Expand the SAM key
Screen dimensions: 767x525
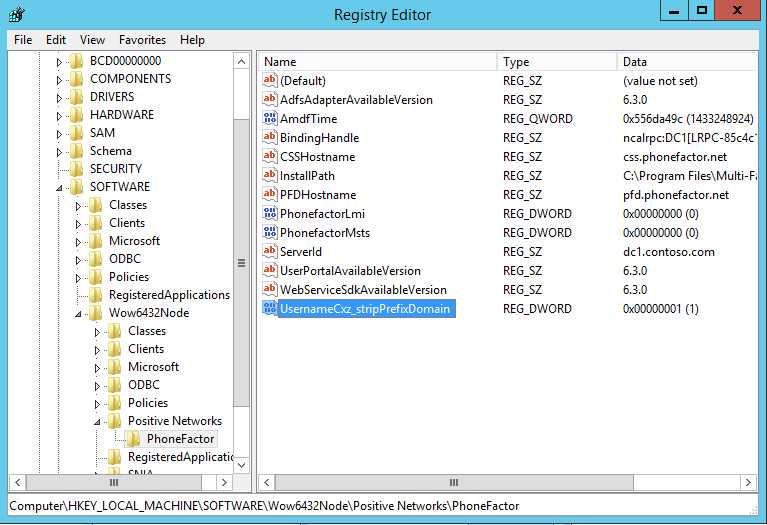[x=59, y=134]
